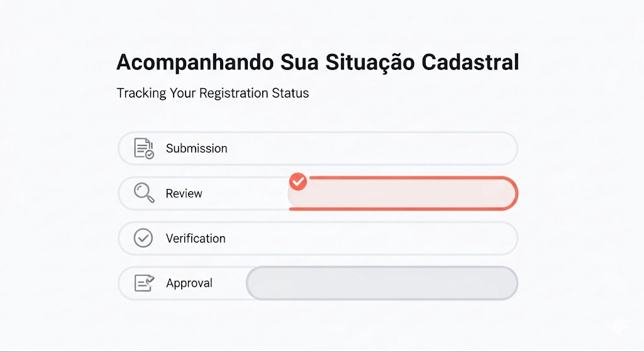Image resolution: width=644 pixels, height=352 pixels.
Task: Click the heading 'Acompanhando Sua Situação Cadastral'
Action: click(x=318, y=63)
